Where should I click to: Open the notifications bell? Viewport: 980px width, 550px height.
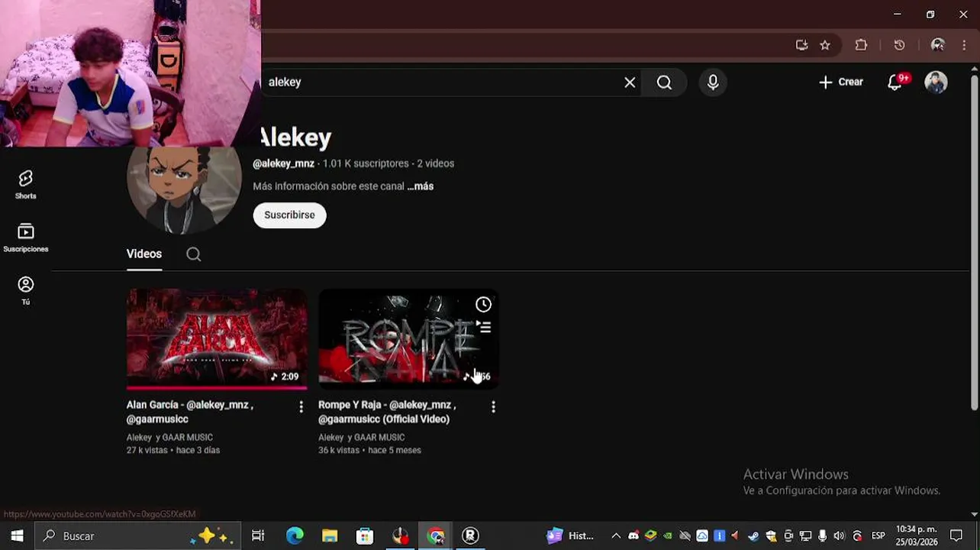coord(895,82)
